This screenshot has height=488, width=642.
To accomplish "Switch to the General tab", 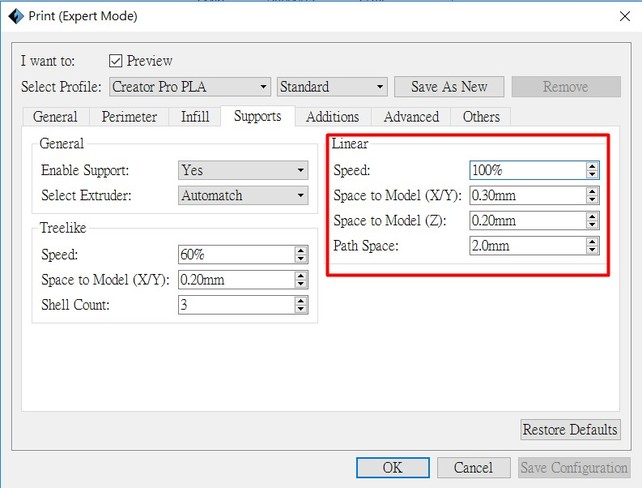I will tap(55, 117).
